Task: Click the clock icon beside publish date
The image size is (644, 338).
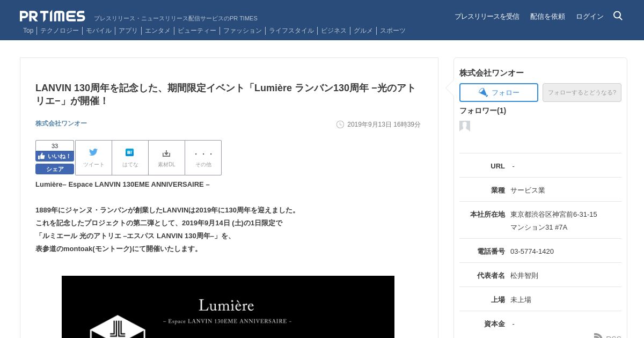Action: pyautogui.click(x=340, y=124)
